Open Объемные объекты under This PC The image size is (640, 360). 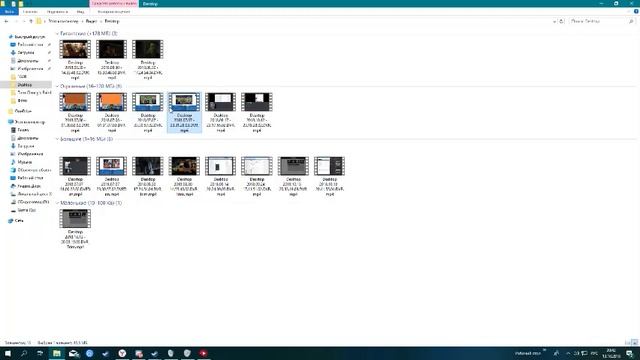click(x=34, y=170)
